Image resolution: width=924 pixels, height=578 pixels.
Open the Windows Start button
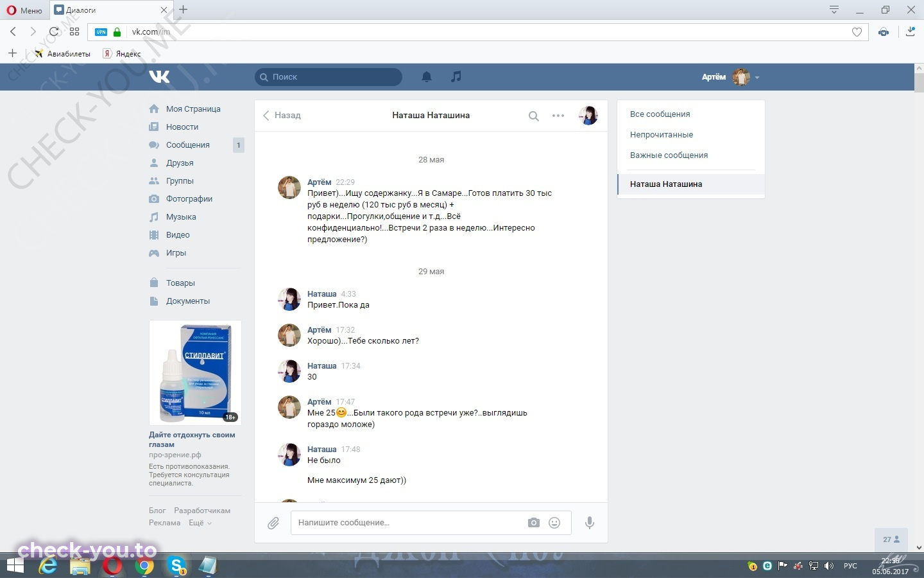tap(15, 566)
